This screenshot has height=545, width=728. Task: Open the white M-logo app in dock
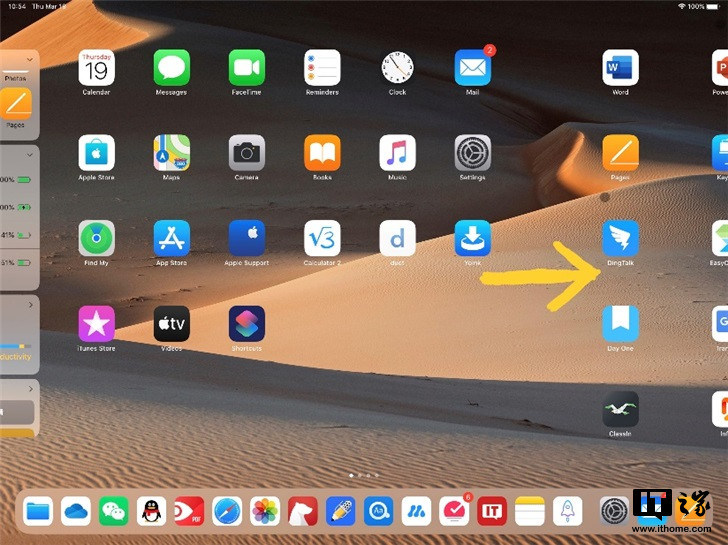pos(416,511)
